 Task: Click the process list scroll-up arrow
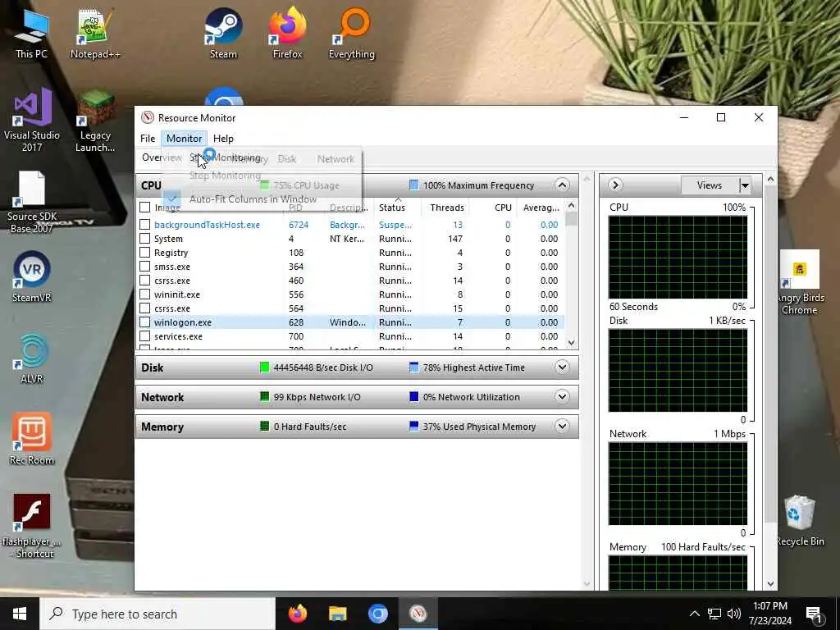tap(571, 205)
